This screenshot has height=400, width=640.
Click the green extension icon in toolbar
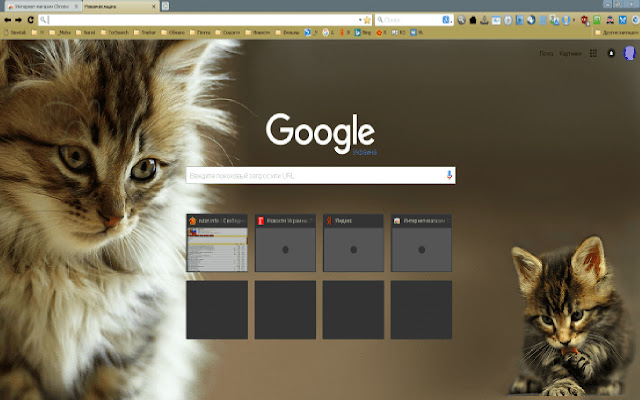click(597, 20)
